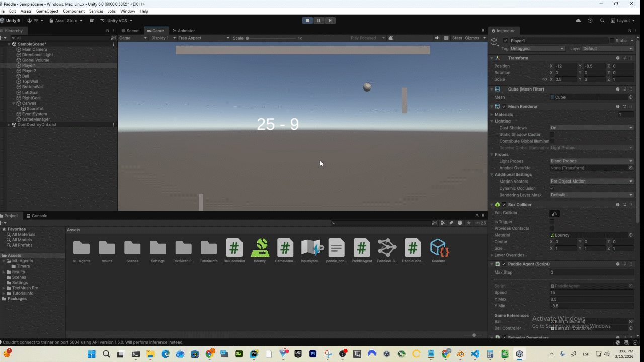Open the File menu
Image resolution: width=644 pixels, height=362 pixels.
point(2,11)
